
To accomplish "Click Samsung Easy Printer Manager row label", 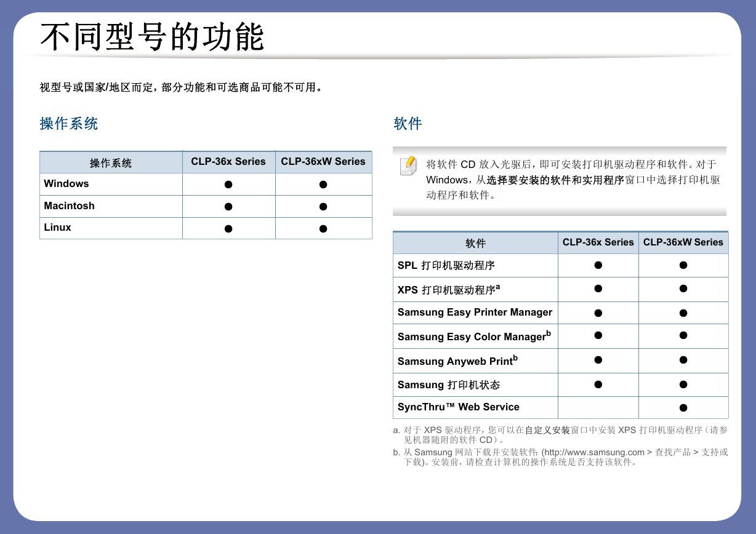I will point(475,312).
